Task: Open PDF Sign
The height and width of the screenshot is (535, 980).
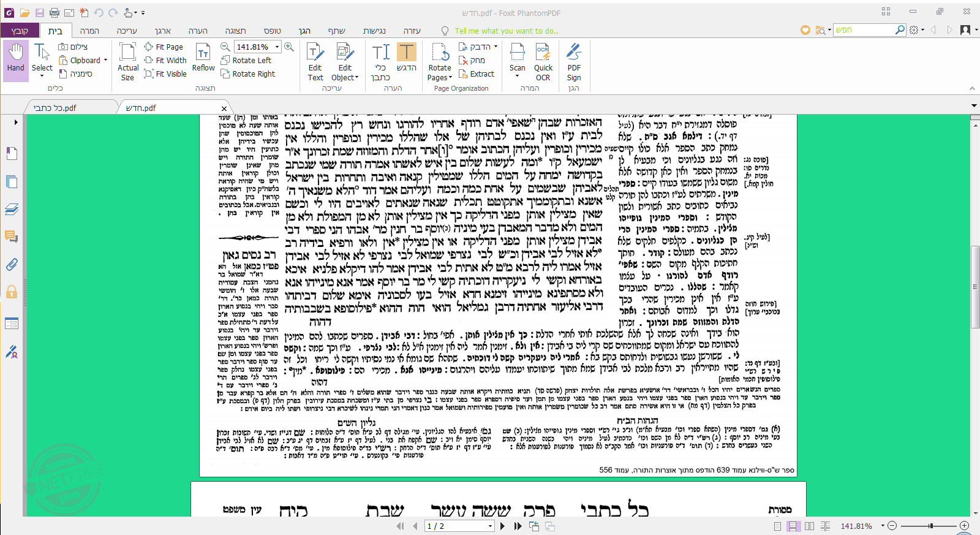Action: click(x=574, y=61)
